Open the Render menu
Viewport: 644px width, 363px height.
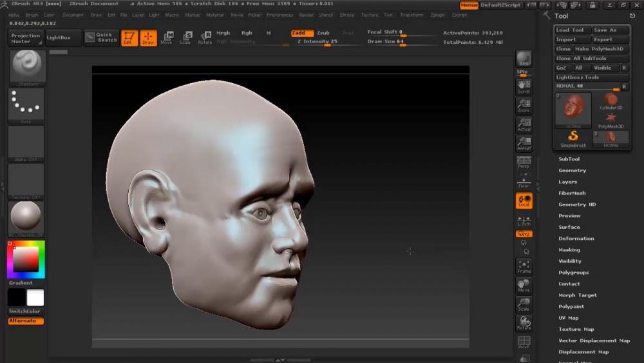coord(307,15)
